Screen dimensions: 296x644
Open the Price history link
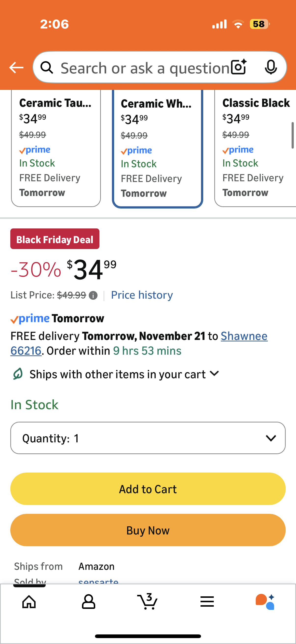pos(142,295)
